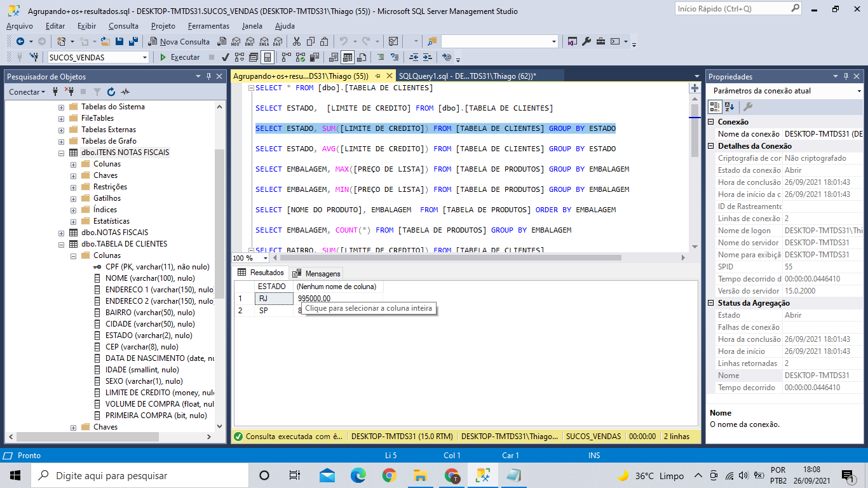Click the Conectar button in Pesquisador de Objetos
The height and width of the screenshot is (488, 868).
(x=27, y=91)
